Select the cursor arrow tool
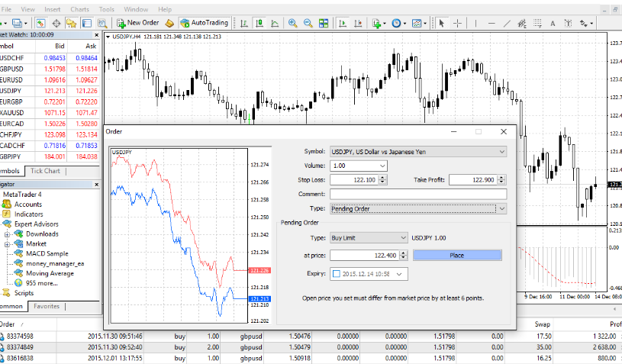The width and height of the screenshot is (622, 364). pos(441,23)
